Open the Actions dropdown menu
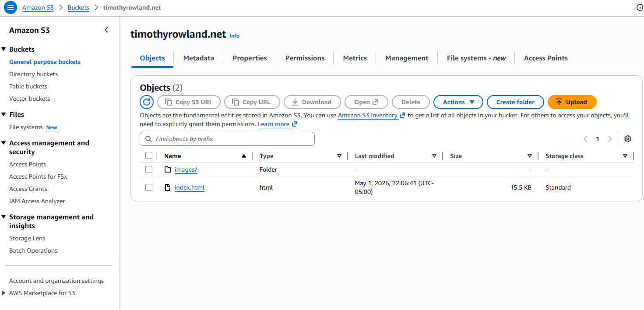 [x=458, y=102]
